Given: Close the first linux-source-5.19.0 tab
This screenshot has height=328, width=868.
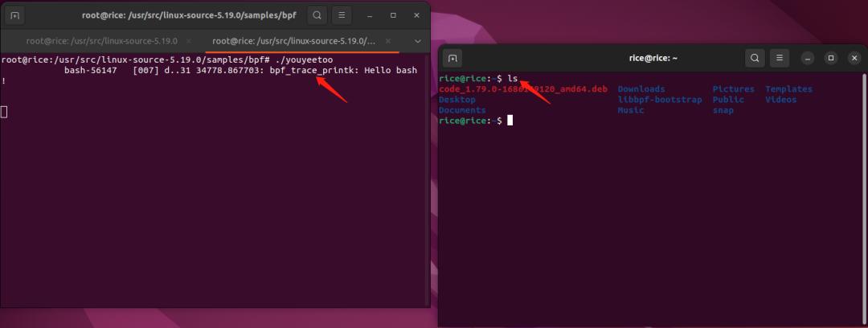Looking at the screenshot, I should 190,42.
